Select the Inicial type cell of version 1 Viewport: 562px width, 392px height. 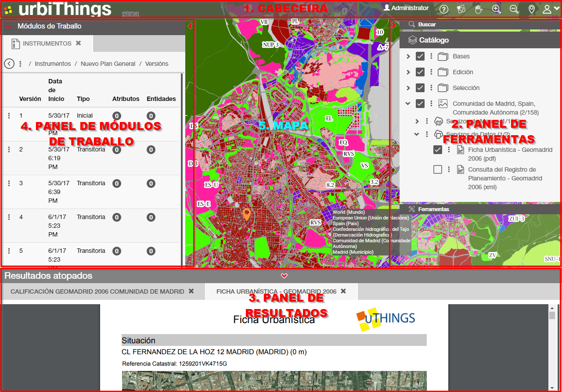[x=85, y=115]
